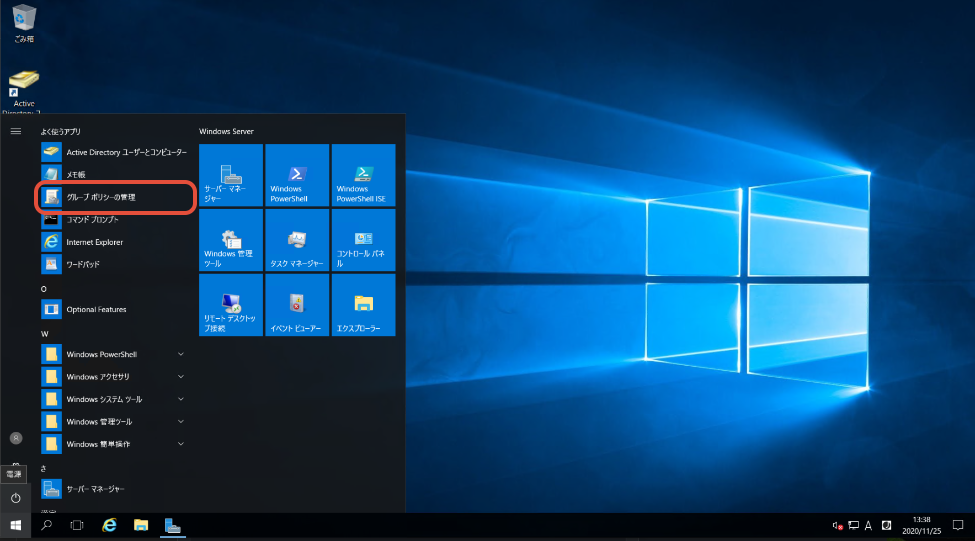This screenshot has width=975, height=541.
Task: Switch to Server Manager on the taskbar
Action: (173, 525)
